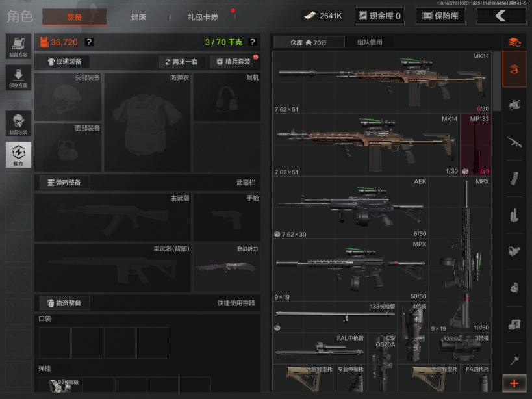Viewport: 532px width, 399px height.
Task: Filter warehouse by ammunition bullets icon
Action: pos(514,215)
